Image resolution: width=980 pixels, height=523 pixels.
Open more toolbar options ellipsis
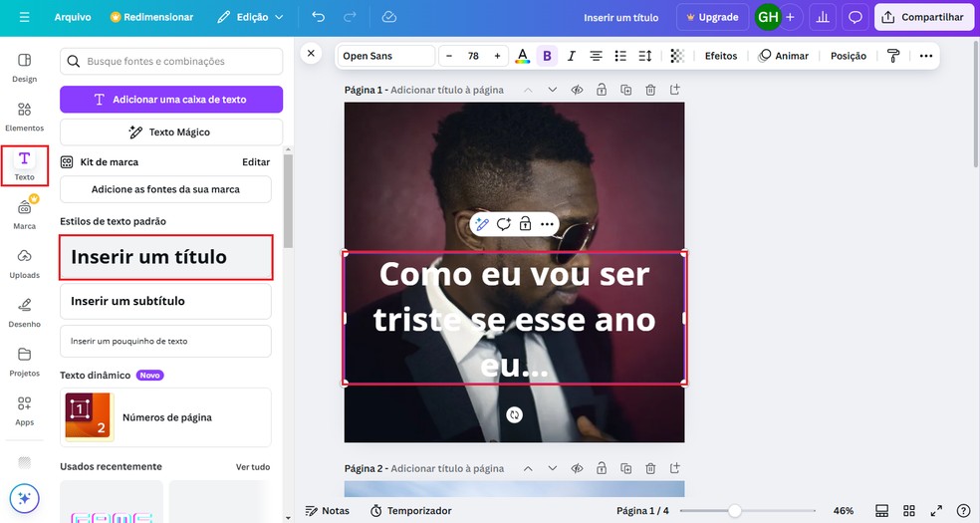(x=925, y=56)
